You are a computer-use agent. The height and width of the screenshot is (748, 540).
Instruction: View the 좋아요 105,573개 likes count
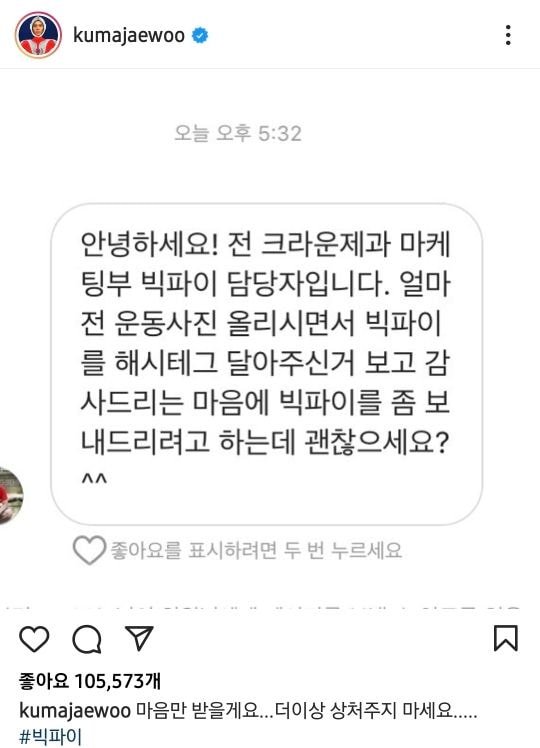coord(90,681)
